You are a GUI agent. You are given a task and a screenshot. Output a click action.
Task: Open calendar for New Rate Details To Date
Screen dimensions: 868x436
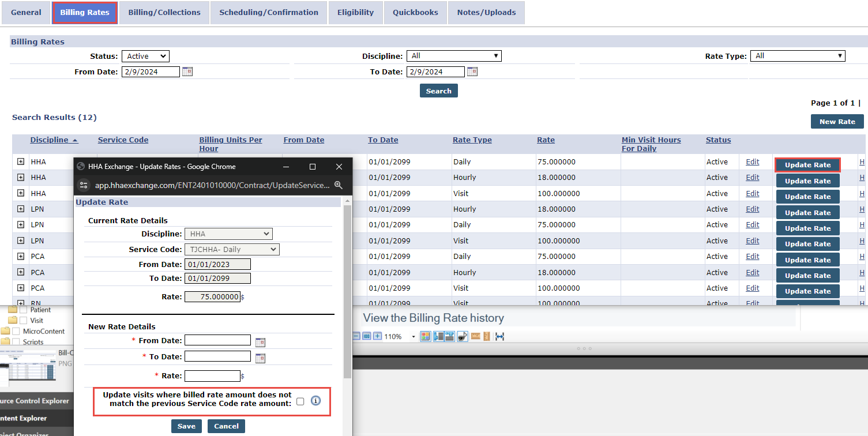tap(260, 358)
